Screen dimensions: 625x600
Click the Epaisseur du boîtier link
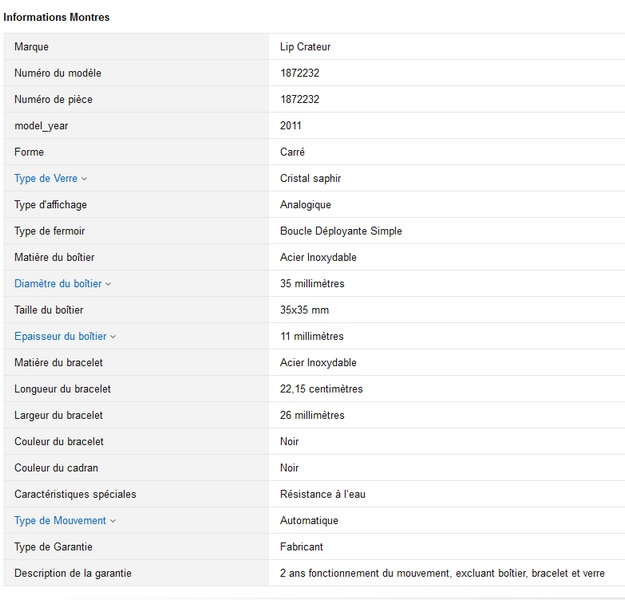pos(60,336)
